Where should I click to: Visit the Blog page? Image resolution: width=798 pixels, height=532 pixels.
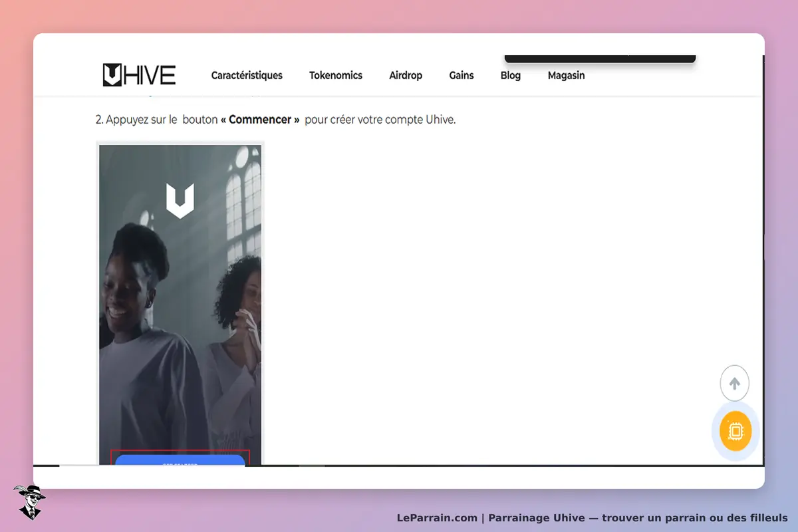511,75
